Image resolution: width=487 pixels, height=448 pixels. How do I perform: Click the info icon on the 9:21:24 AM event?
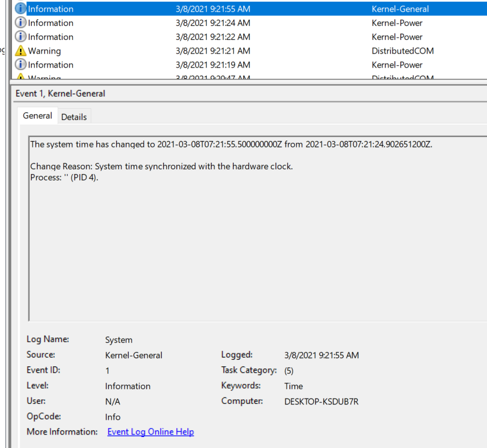[21, 23]
